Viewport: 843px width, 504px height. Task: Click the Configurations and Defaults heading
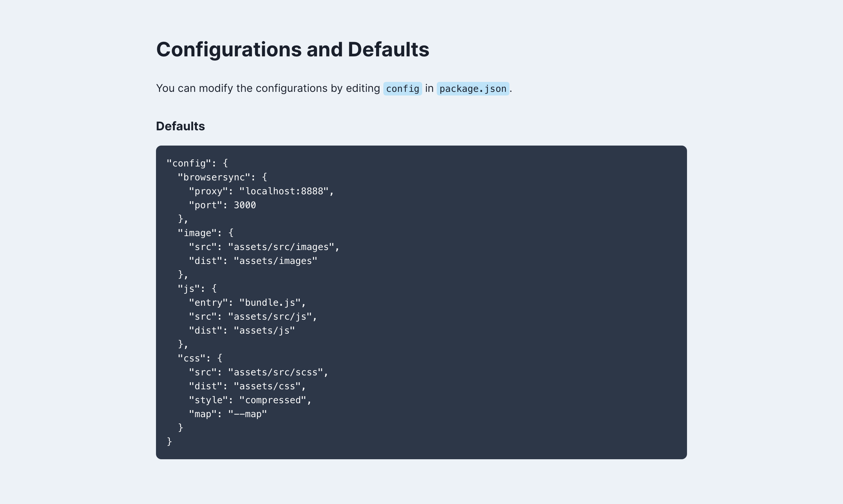(292, 50)
